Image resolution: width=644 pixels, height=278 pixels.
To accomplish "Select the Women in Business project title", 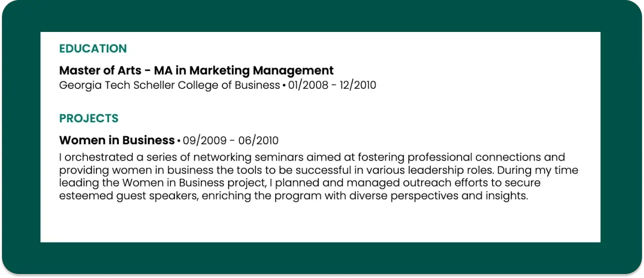I will click(x=117, y=140).
